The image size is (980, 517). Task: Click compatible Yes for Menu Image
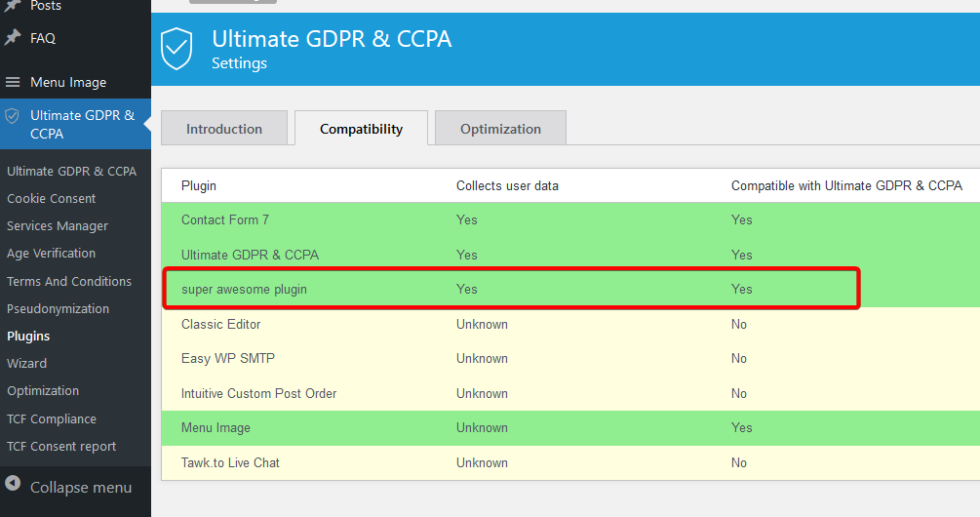click(x=742, y=427)
